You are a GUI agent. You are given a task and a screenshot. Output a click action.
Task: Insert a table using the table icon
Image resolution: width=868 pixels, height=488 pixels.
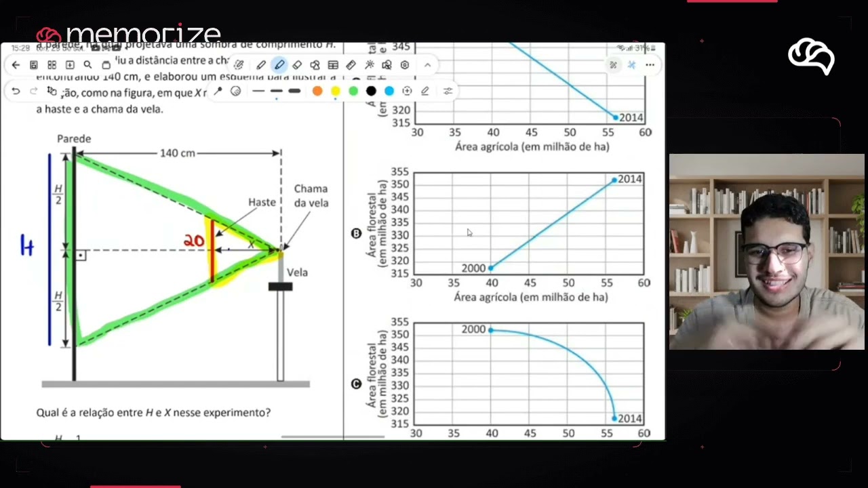point(333,65)
